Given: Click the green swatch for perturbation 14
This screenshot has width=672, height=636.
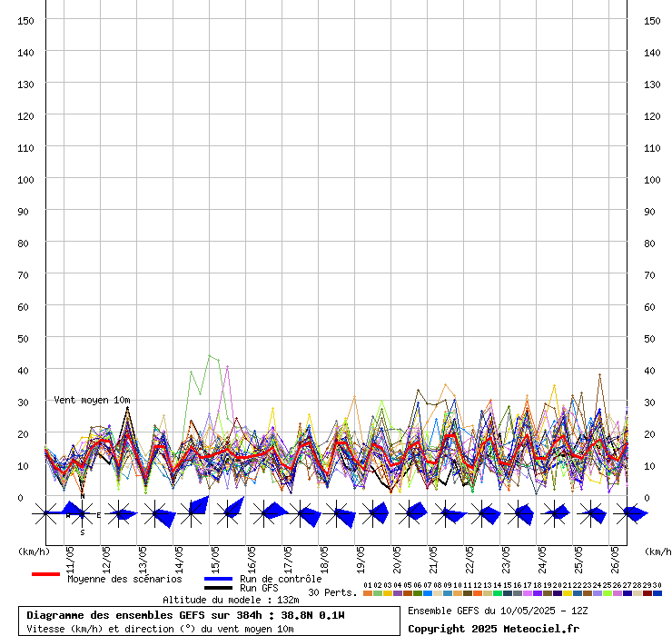Looking at the screenshot, I should pyautogui.click(x=497, y=593).
